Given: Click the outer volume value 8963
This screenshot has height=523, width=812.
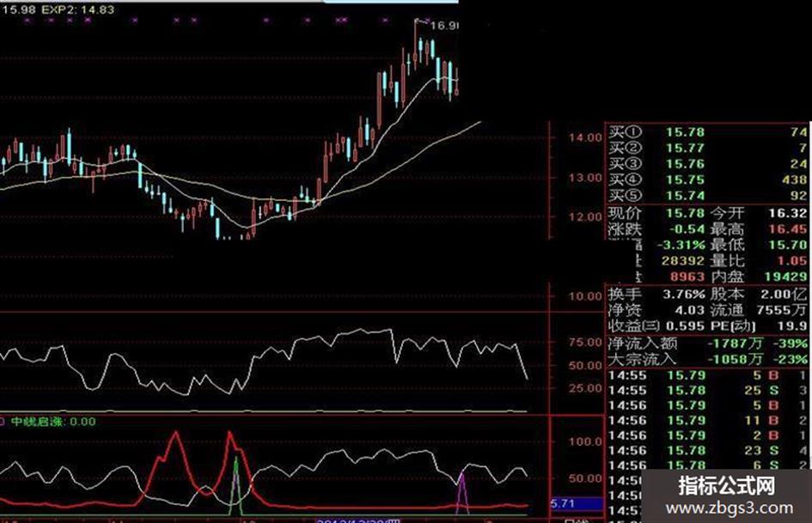Looking at the screenshot, I should [x=687, y=277].
